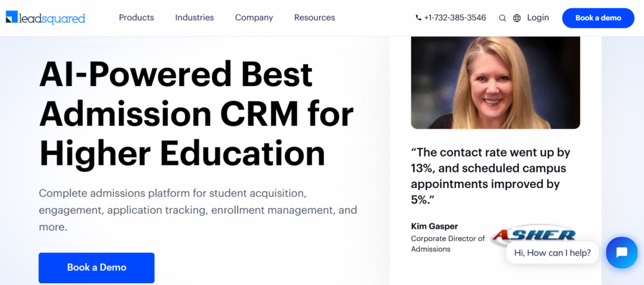
Task: Call the +1-732-385-3546 number link
Action: pyautogui.click(x=455, y=18)
